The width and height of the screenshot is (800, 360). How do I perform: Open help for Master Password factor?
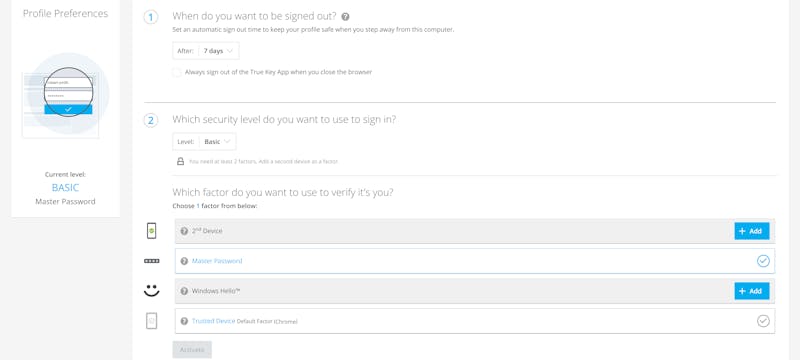(x=184, y=261)
